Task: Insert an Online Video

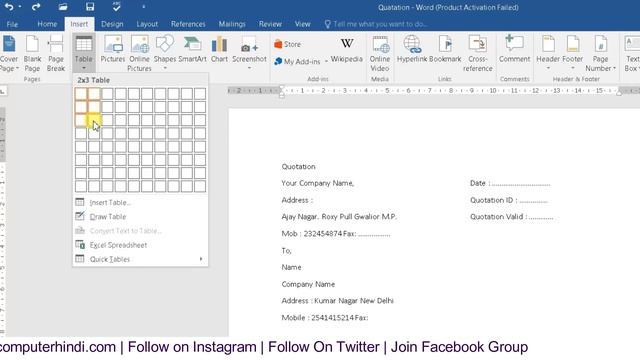Action: 380,53
